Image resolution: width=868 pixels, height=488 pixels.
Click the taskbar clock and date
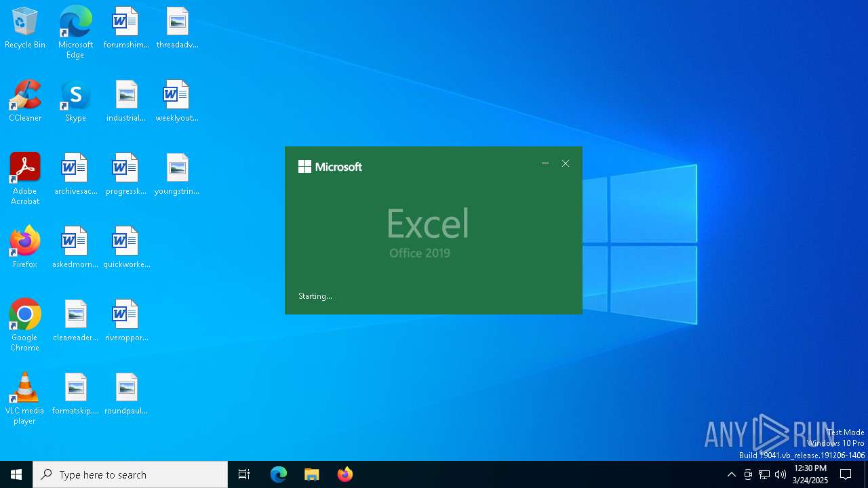[810, 474]
